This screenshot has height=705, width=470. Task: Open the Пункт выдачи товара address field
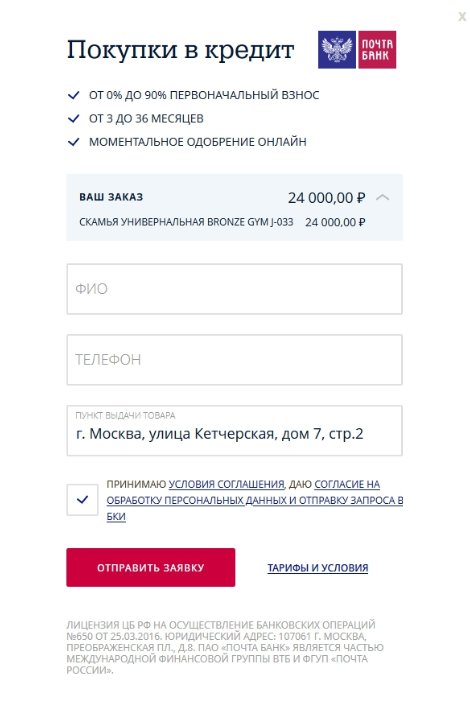234,431
